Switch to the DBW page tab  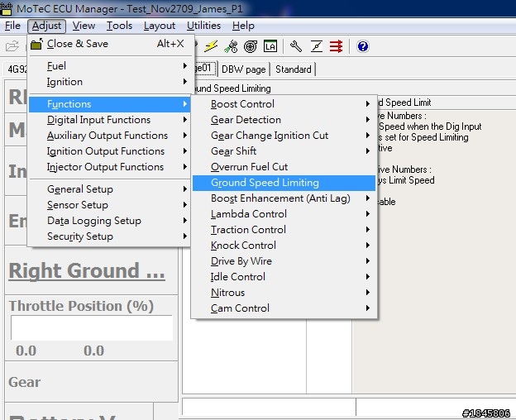click(243, 69)
